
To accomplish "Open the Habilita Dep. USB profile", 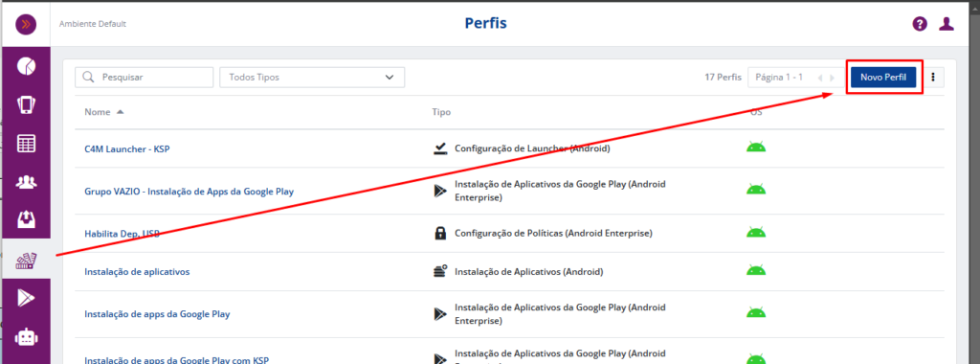I will (x=122, y=234).
